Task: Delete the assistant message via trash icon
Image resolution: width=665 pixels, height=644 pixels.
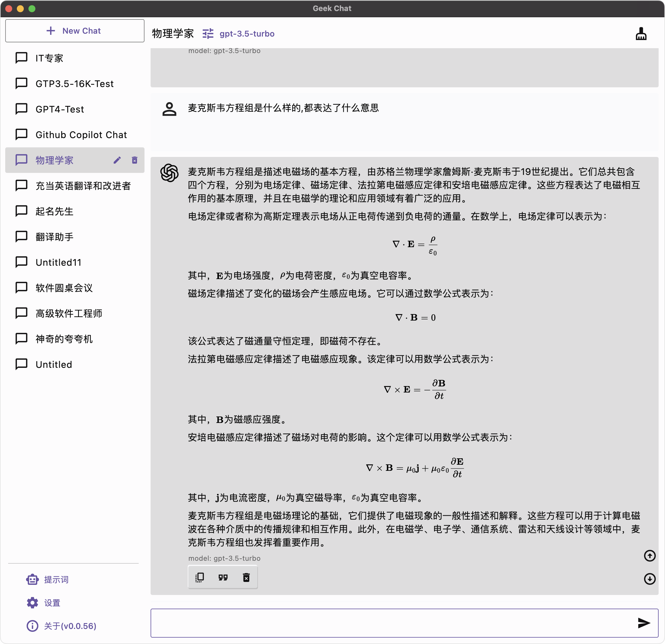Action: click(246, 577)
